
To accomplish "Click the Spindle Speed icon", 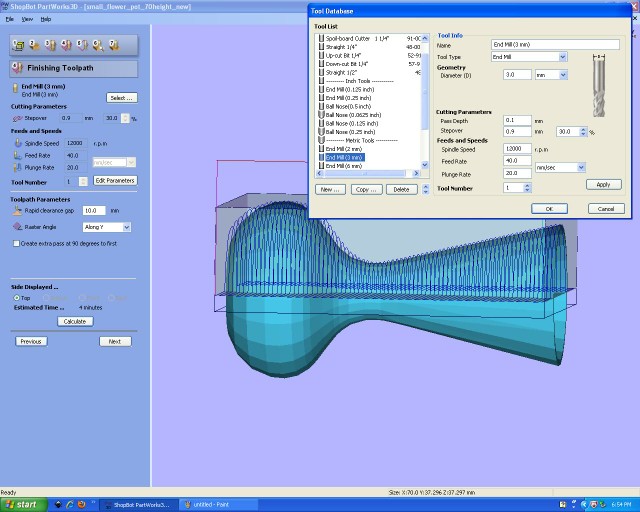I will [18, 143].
